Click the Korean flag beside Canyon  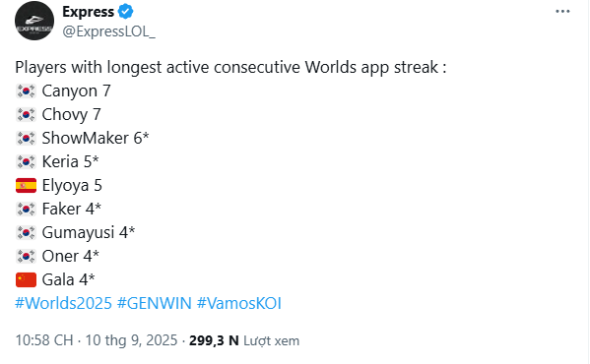click(26, 91)
